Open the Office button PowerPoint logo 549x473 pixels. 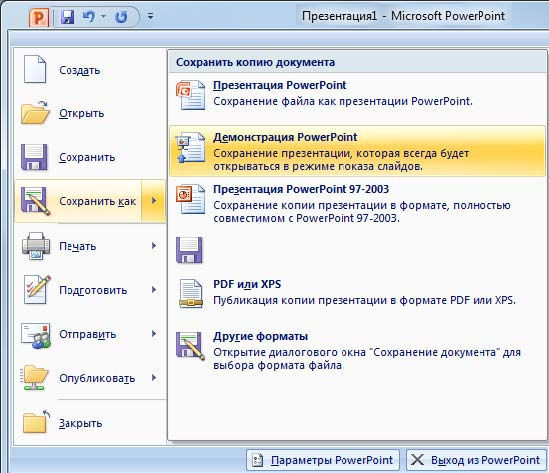click(x=39, y=18)
